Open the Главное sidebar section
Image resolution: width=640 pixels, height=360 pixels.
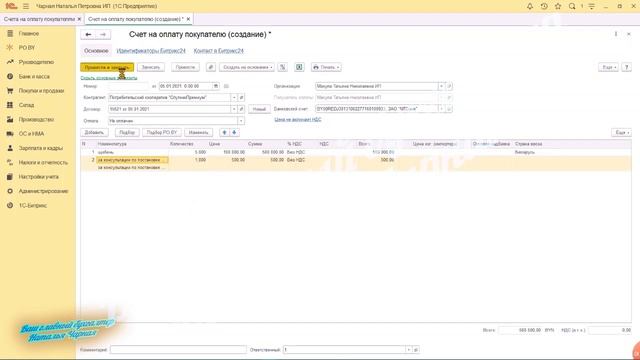click(29, 33)
